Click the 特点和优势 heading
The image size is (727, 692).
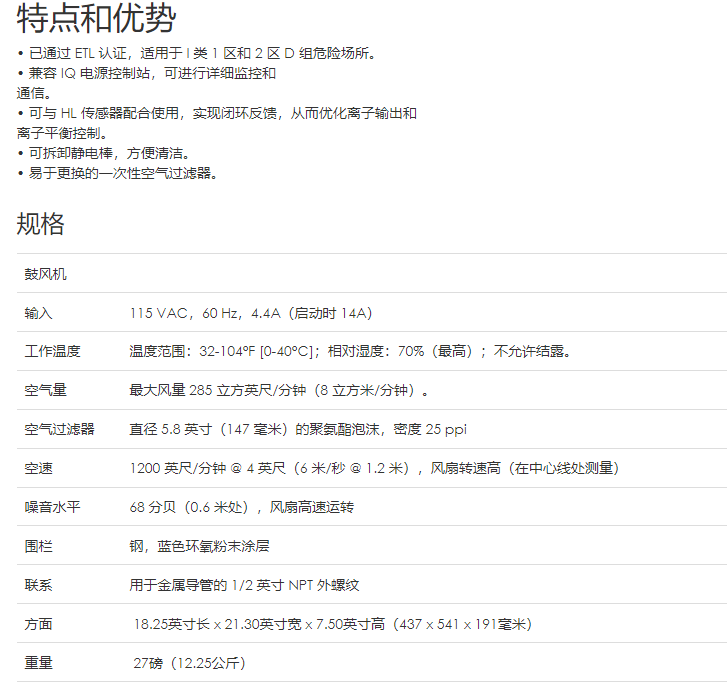click(x=96, y=18)
